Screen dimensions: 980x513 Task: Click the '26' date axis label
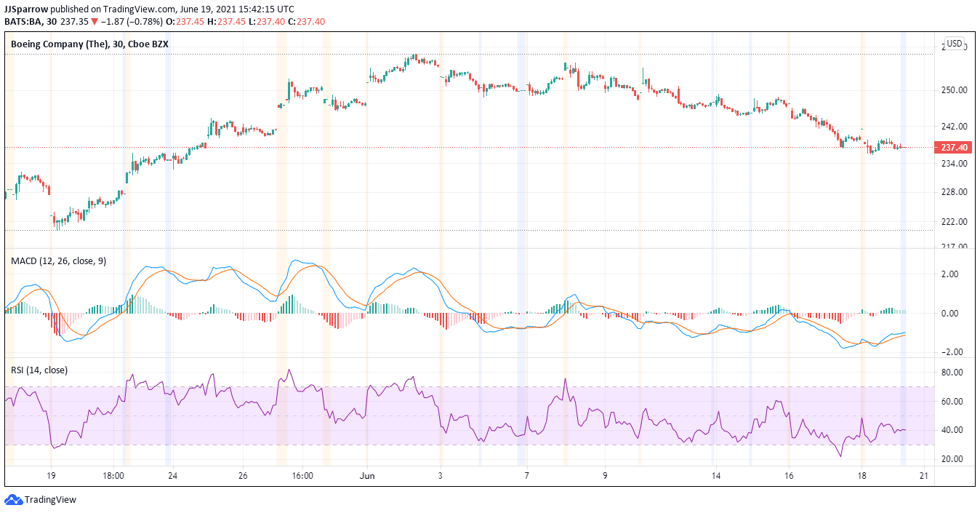(243, 476)
